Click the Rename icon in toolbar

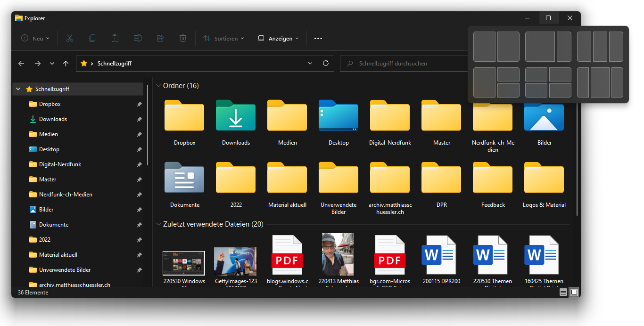(x=138, y=38)
